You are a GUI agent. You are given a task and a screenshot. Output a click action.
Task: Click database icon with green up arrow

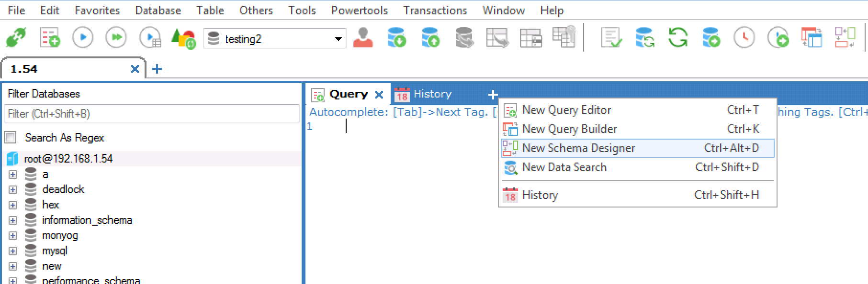pyautogui.click(x=430, y=38)
